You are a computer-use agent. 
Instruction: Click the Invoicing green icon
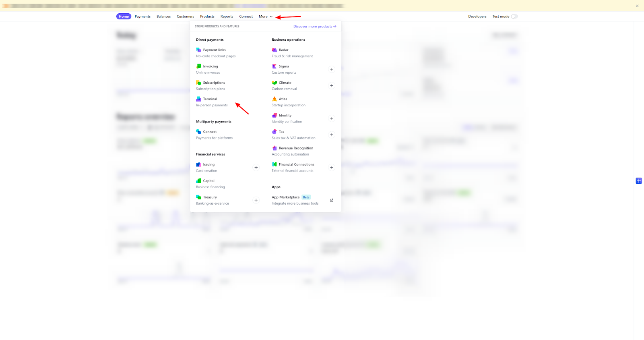click(198, 66)
